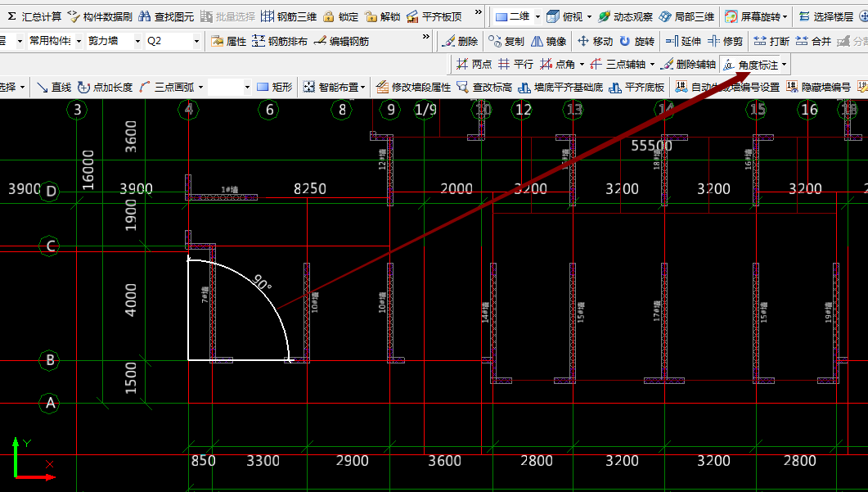Expand the 三点画弧 arc options arrow
Viewport: 868px width, 492px height.
click(x=200, y=87)
